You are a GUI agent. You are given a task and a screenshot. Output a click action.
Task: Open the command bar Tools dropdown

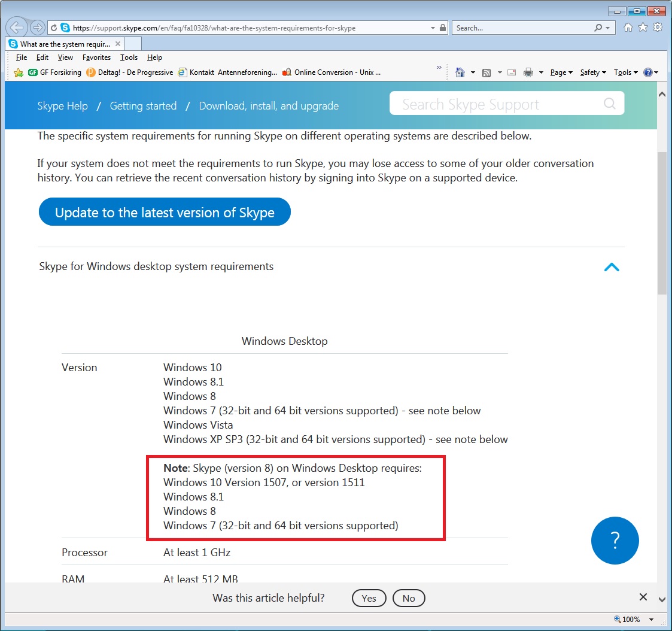(x=626, y=72)
